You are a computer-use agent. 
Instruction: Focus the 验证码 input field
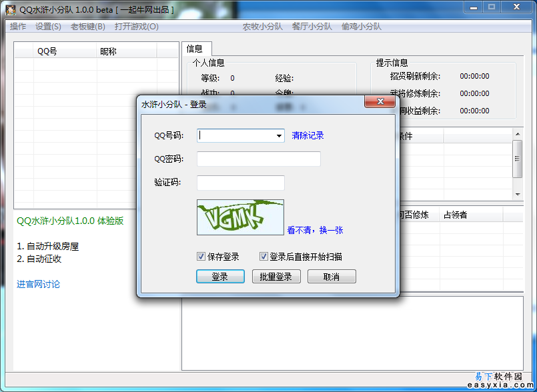240,183
